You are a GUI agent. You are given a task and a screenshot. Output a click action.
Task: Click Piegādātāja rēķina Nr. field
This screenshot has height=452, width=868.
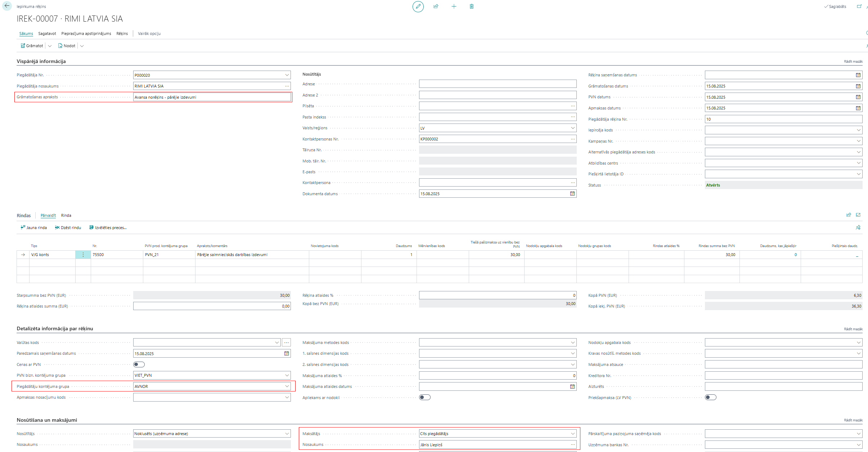783,119
